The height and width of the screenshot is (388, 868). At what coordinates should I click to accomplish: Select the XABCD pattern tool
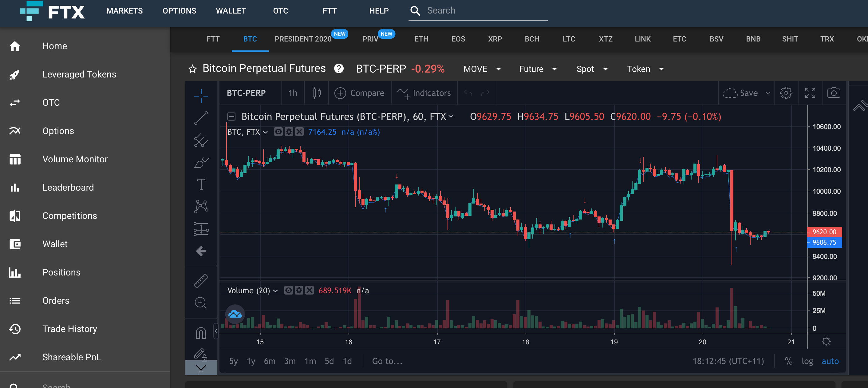[x=201, y=206]
